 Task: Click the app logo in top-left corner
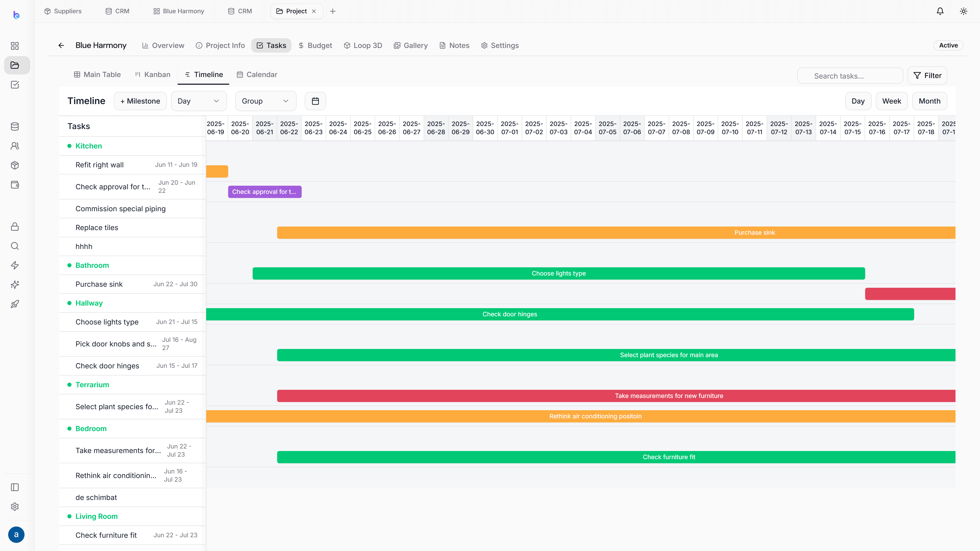click(16, 15)
